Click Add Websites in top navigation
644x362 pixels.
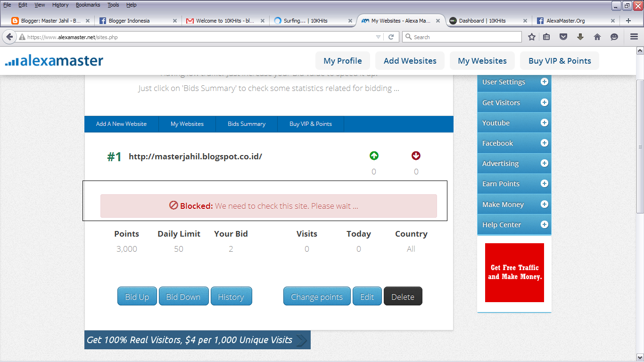(410, 61)
